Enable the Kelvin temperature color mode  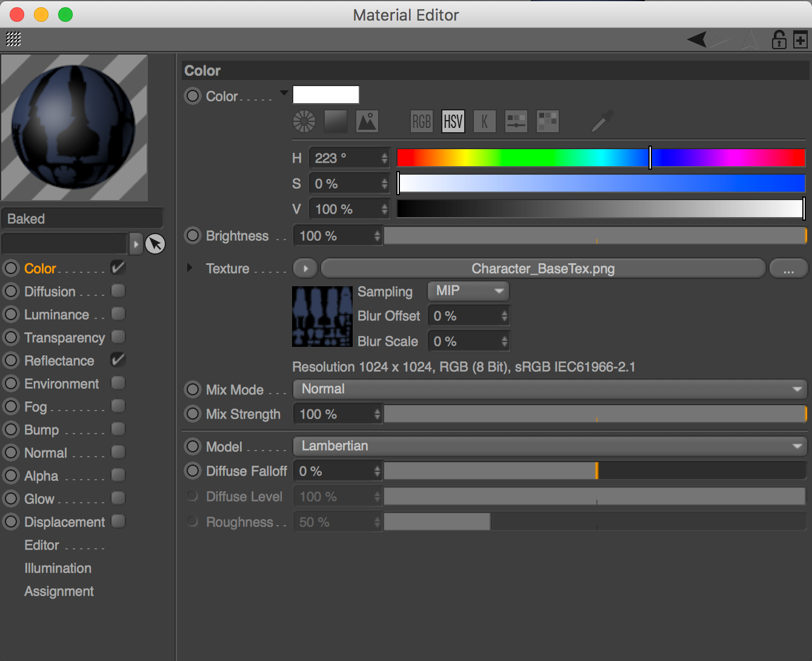click(x=484, y=121)
